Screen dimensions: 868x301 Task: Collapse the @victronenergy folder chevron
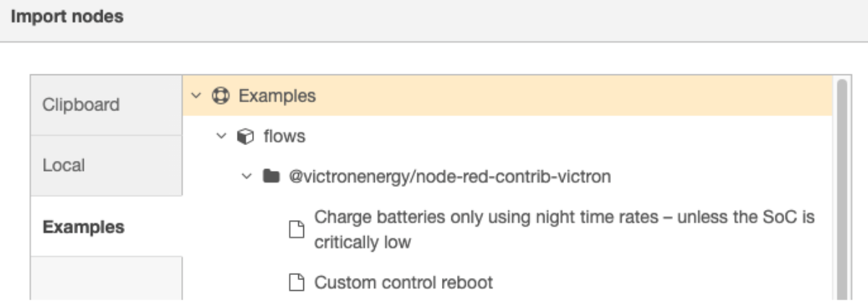(247, 177)
